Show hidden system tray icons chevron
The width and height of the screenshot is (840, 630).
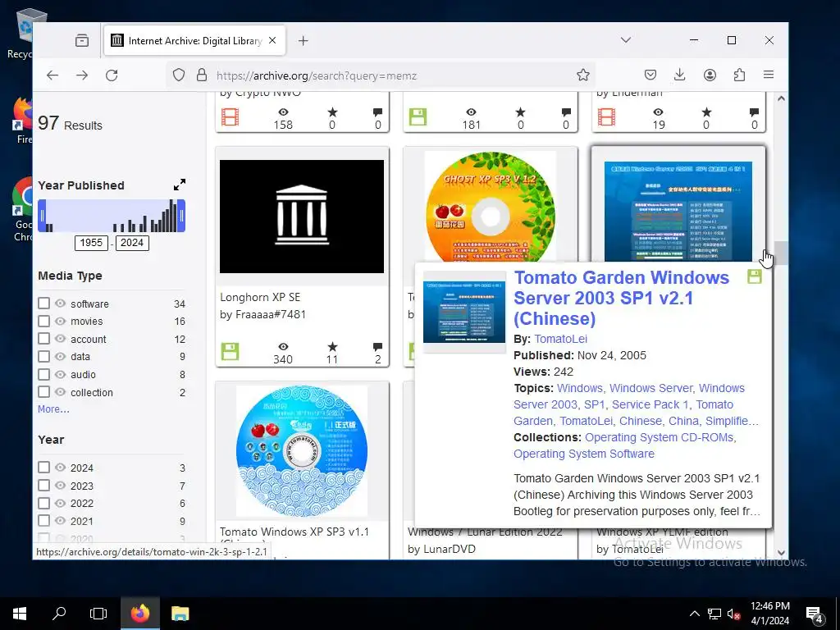[x=694, y=614]
